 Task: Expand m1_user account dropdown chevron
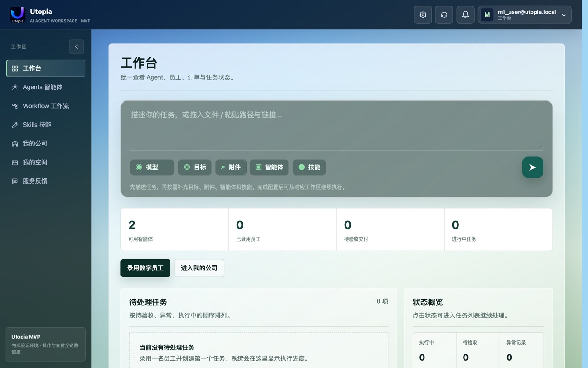coord(564,15)
